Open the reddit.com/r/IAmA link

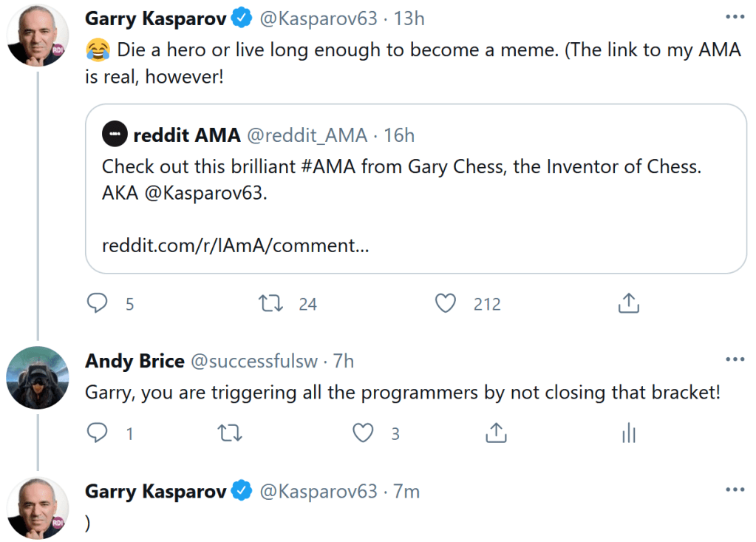pos(235,245)
